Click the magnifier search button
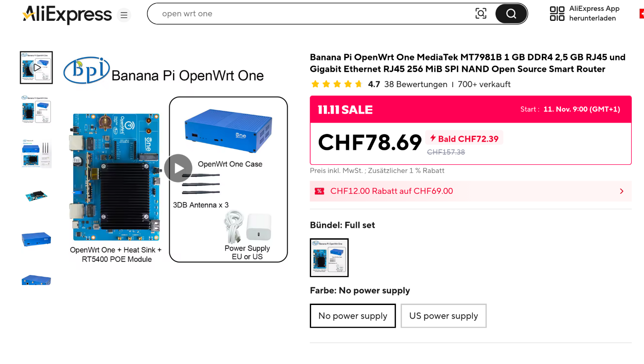644x364 pixels. click(511, 14)
